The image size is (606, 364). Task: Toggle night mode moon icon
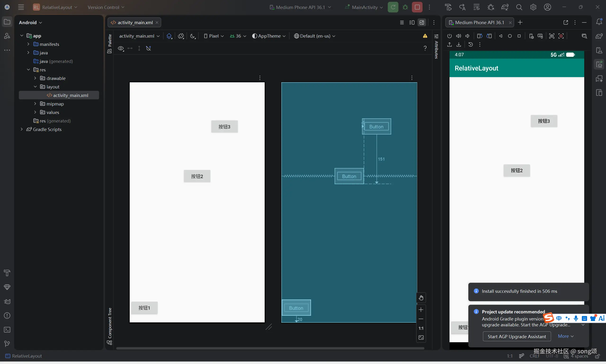tap(193, 36)
